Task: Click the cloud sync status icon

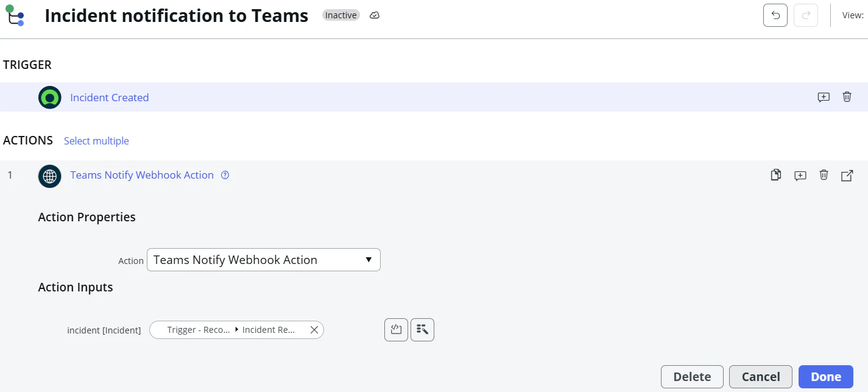Action: [x=375, y=15]
